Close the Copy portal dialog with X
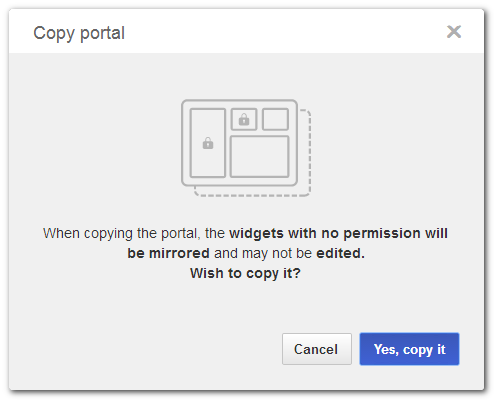494x400 pixels. pos(454,32)
